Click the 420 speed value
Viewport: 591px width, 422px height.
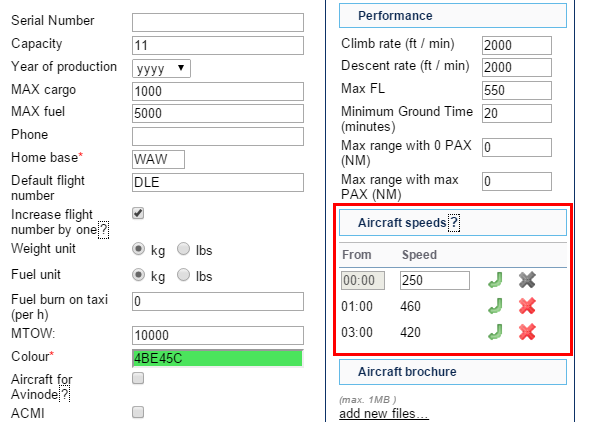pos(410,332)
